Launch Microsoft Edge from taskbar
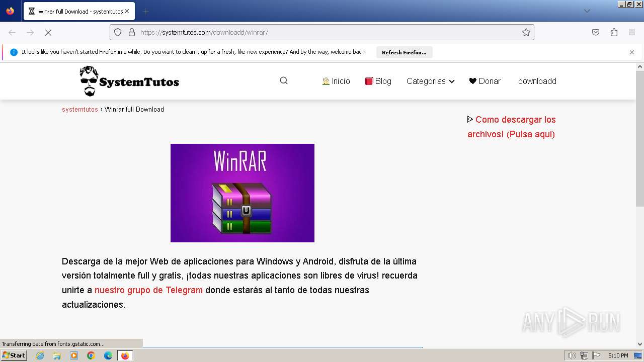 [108, 355]
